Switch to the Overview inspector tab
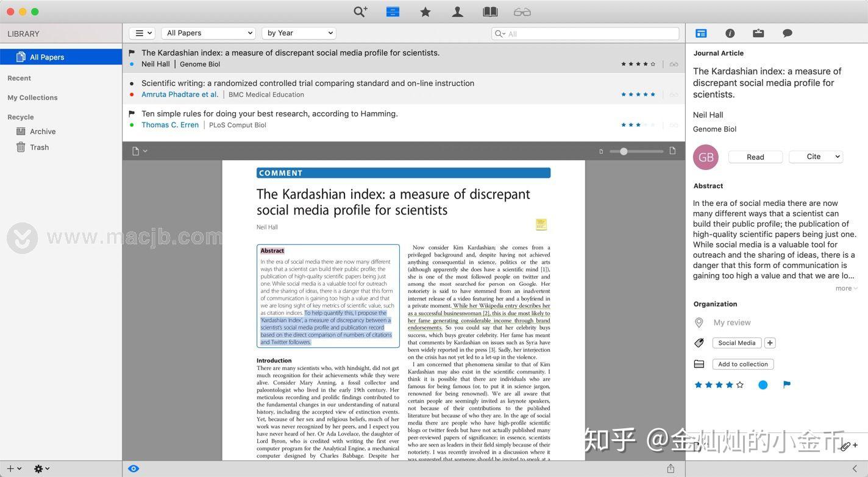Screen dimensions: 868x477 click(x=701, y=33)
